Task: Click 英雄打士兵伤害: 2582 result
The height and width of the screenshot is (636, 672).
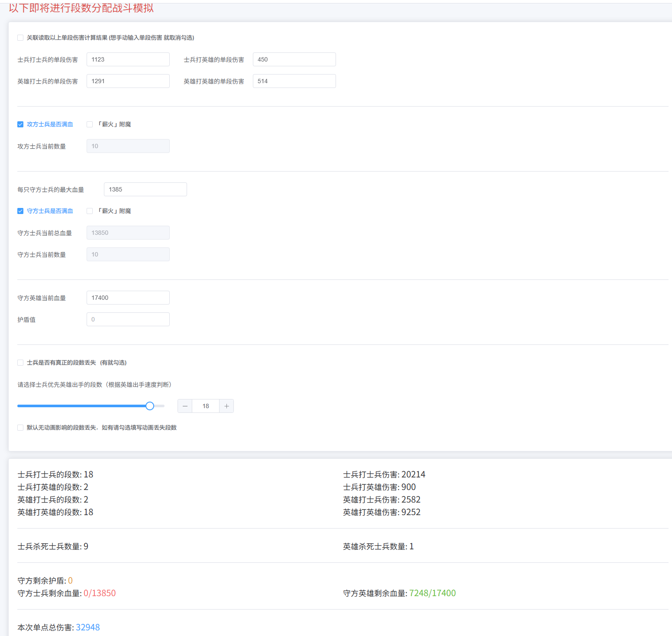Action: 381,500
